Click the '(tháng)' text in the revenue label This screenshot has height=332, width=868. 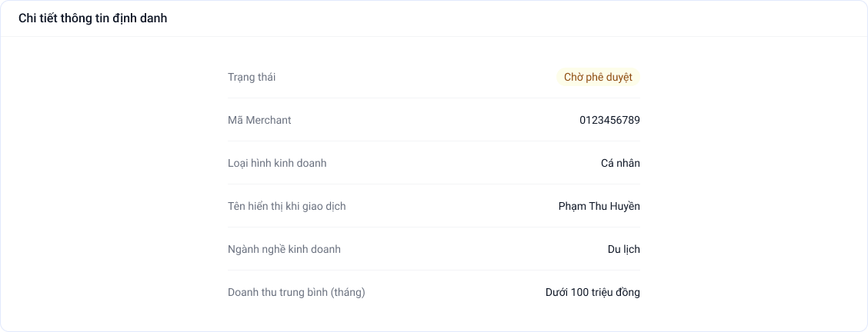348,292
